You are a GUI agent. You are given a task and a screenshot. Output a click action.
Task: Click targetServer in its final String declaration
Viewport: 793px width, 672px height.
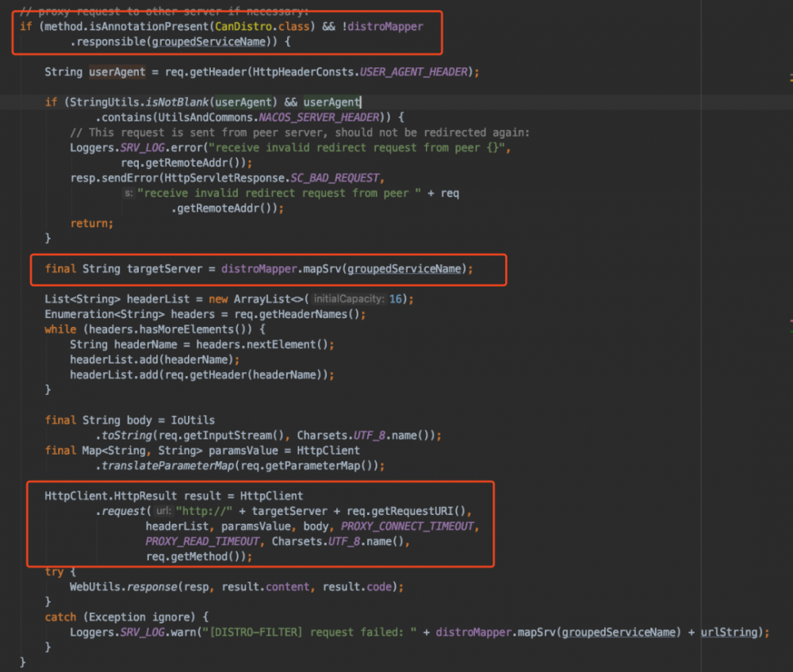pyautogui.click(x=164, y=269)
